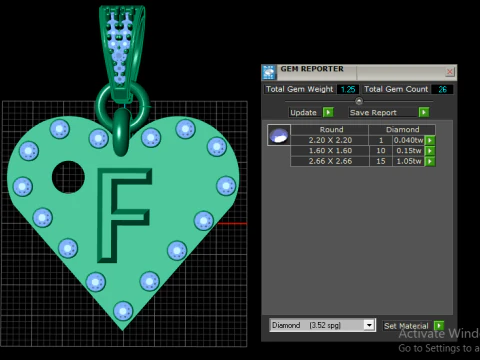Click the Update button
Screen dimensions: 480x360
(x=303, y=112)
